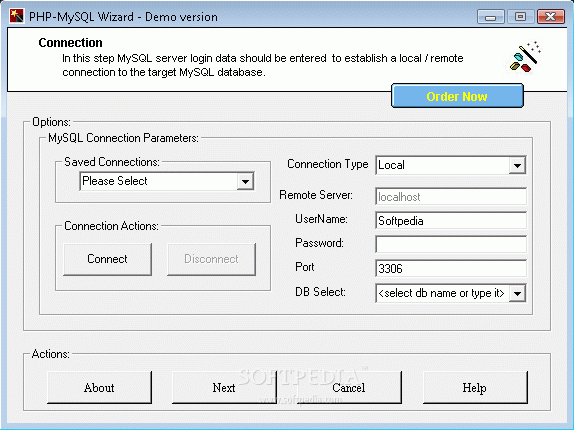574x430 pixels.
Task: Open Help from Actions
Action: click(x=475, y=388)
